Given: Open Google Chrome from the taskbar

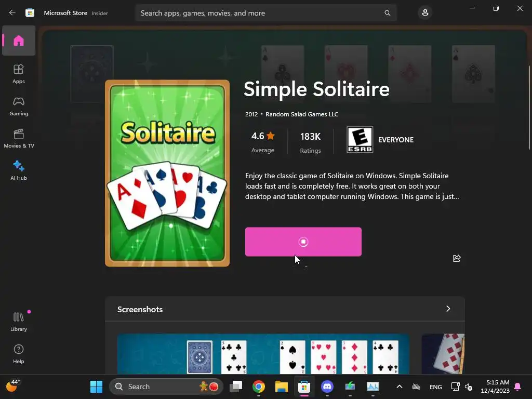Looking at the screenshot, I should click(259, 387).
